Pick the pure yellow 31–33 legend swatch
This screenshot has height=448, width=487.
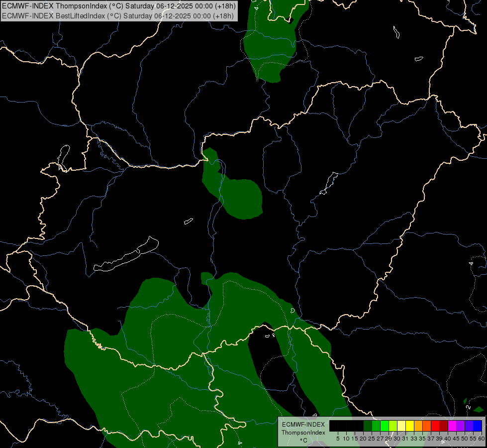410,426
